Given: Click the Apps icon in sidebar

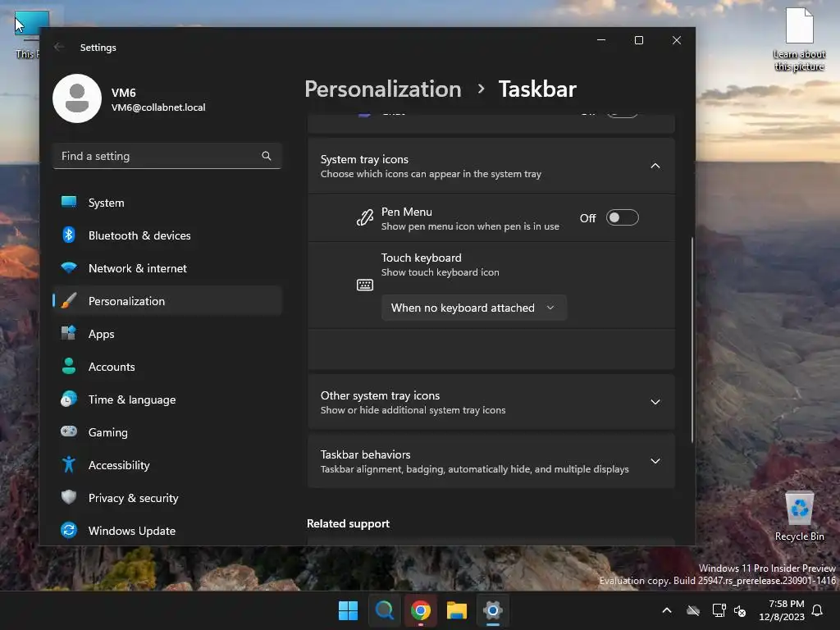Looking at the screenshot, I should [x=69, y=333].
